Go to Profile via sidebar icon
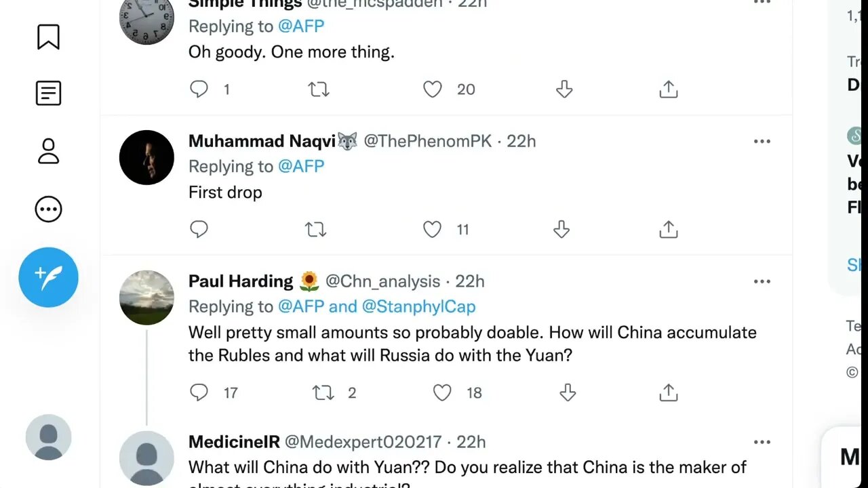 (48, 151)
